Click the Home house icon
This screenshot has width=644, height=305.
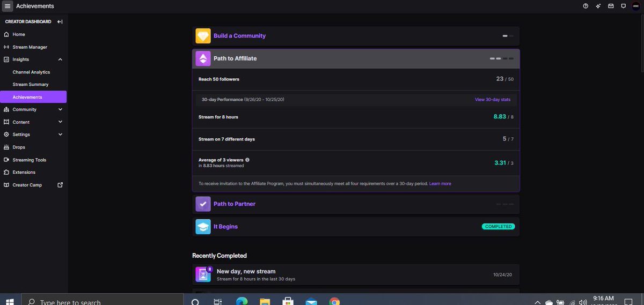[x=6, y=34]
